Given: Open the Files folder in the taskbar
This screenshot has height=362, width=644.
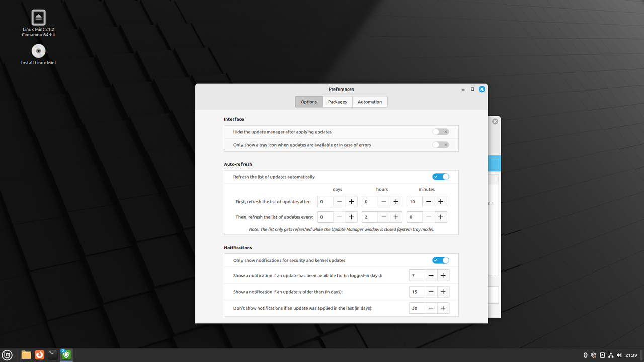Looking at the screenshot, I should click(x=26, y=355).
